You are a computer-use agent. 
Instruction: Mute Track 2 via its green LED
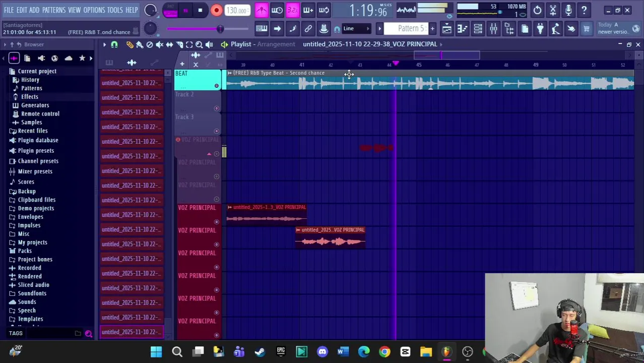217,108
